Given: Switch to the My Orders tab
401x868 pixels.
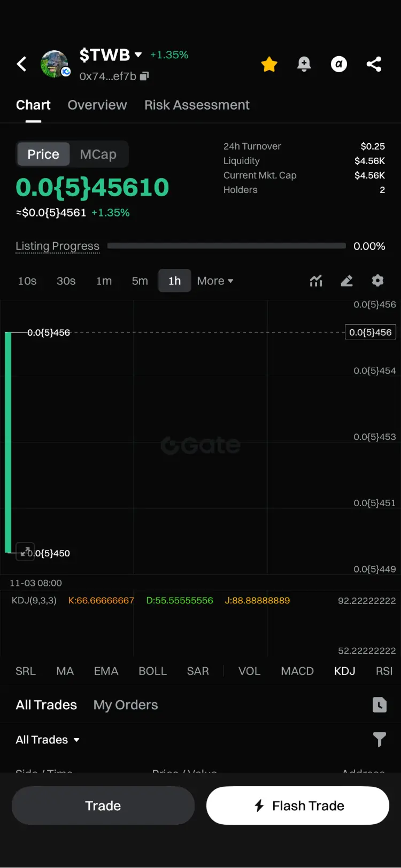Looking at the screenshot, I should pos(126,705).
